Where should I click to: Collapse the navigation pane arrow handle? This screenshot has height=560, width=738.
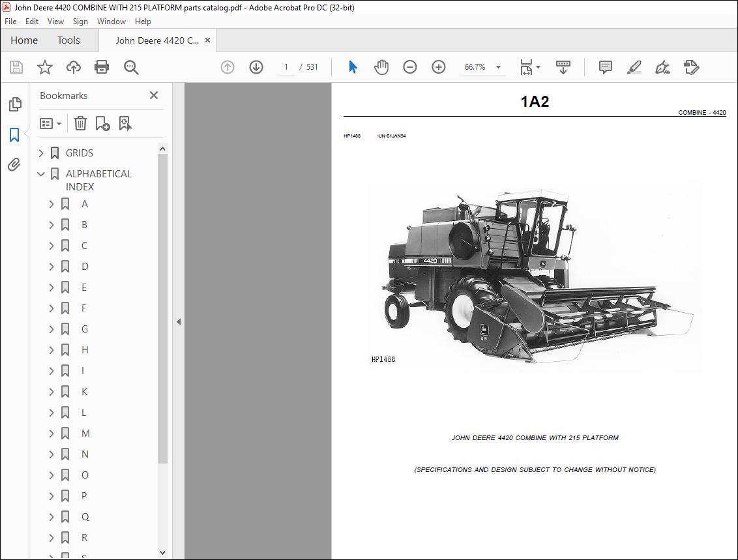click(179, 322)
